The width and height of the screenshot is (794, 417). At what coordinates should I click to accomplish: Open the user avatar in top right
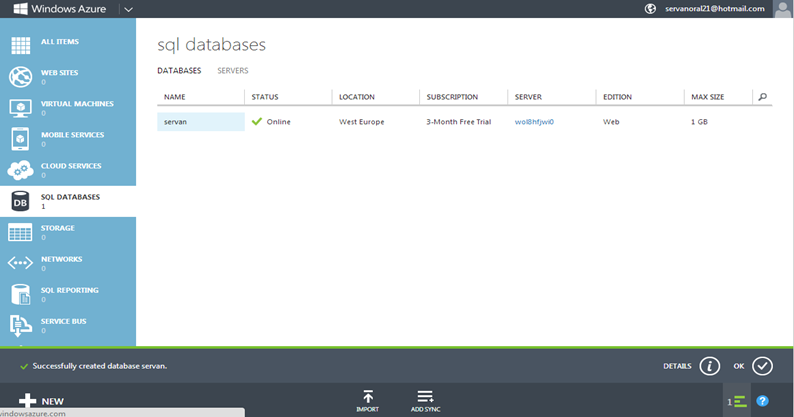[783, 9]
